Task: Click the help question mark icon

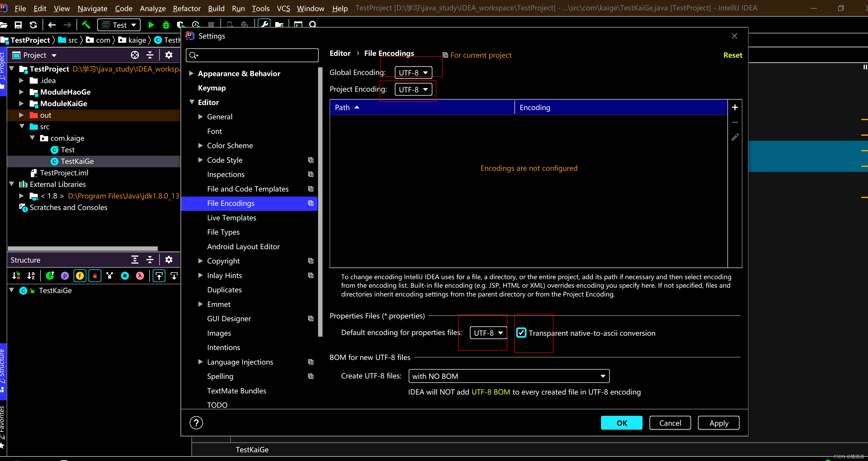Action: pyautogui.click(x=196, y=423)
